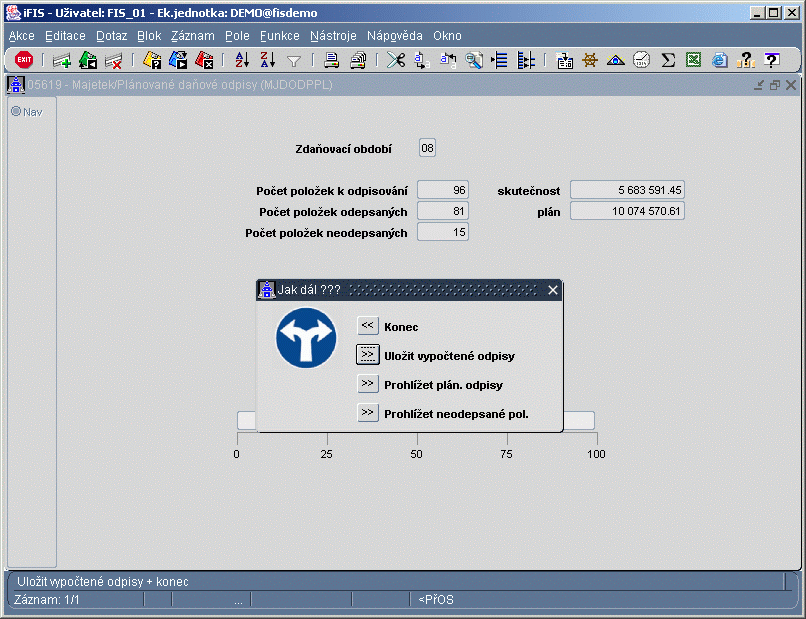Click the copy field icon beside scissors
The image size is (806, 619).
click(x=422, y=61)
